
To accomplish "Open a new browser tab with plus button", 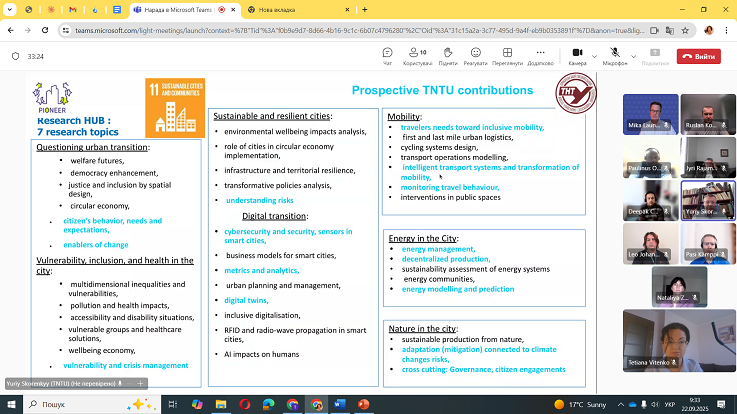I will 366,9.
